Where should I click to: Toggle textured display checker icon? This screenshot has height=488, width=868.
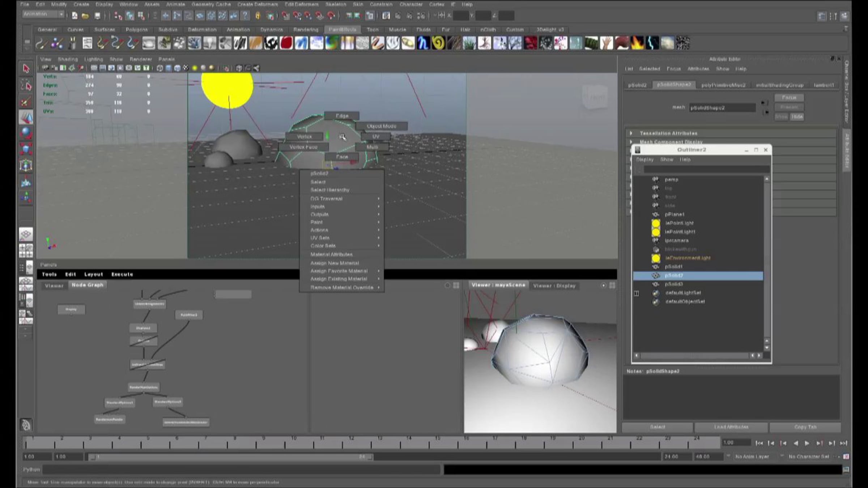pos(186,68)
